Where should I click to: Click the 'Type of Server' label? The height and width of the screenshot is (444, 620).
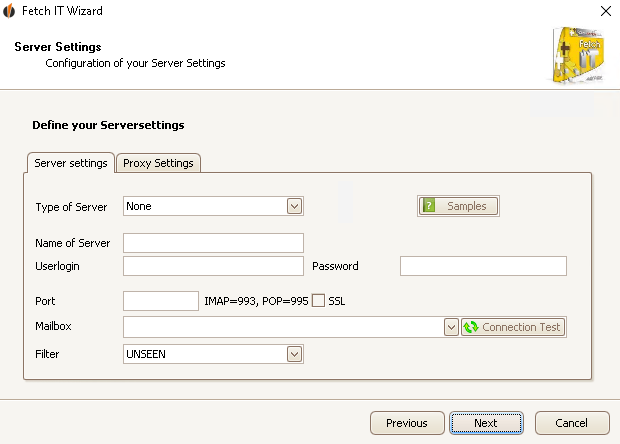pos(71,207)
